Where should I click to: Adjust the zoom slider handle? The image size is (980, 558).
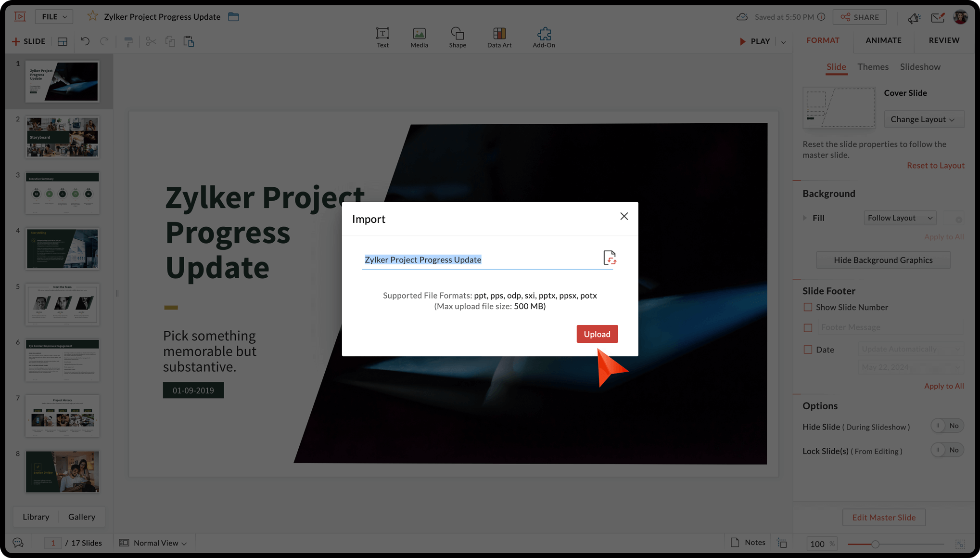(x=875, y=544)
